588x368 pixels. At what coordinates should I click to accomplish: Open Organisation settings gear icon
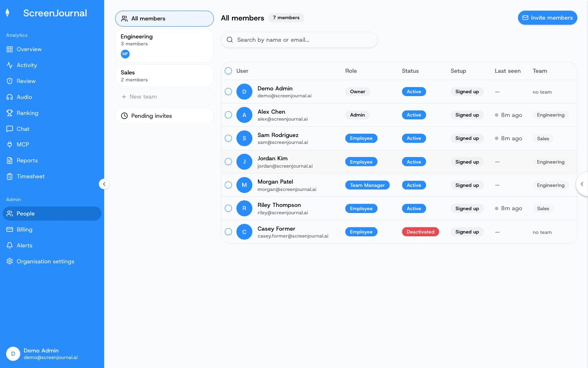click(10, 261)
